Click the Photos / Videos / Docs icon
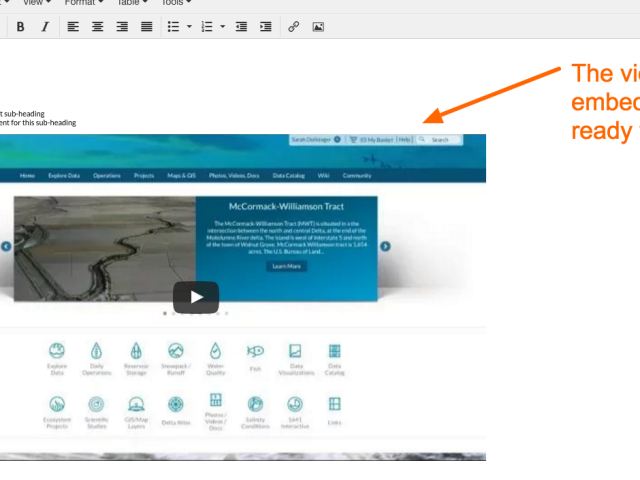This screenshot has height=480, width=640. [216, 400]
